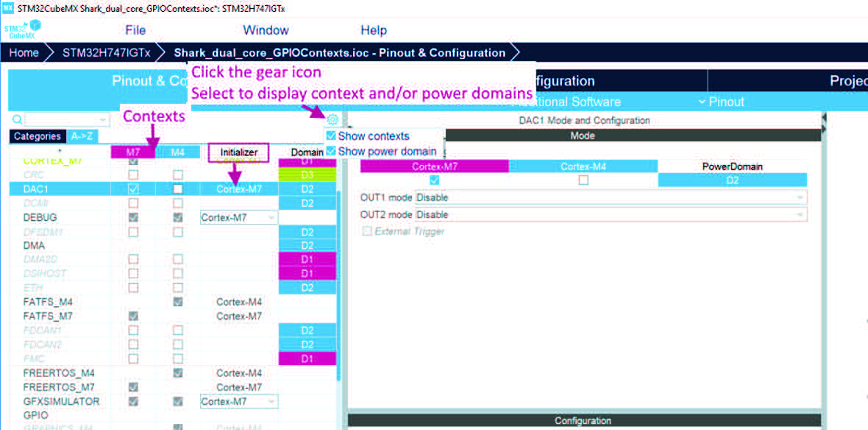
Task: Open the OUT1 mode dropdown
Action: pos(611,197)
